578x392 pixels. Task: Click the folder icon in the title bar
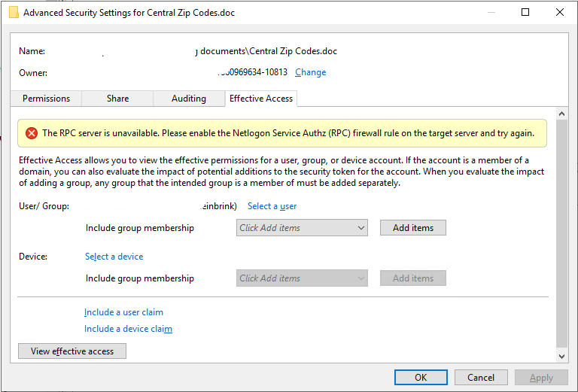[x=14, y=13]
